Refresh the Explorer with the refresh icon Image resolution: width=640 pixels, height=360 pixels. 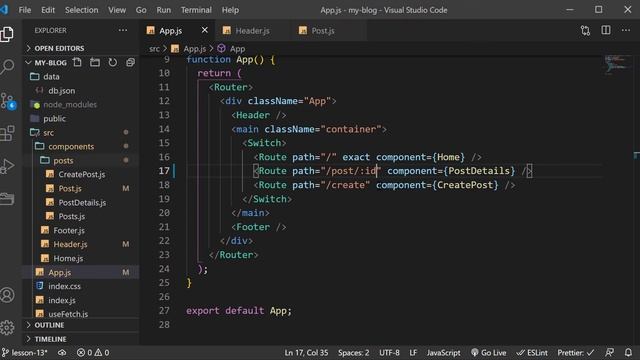click(113, 62)
